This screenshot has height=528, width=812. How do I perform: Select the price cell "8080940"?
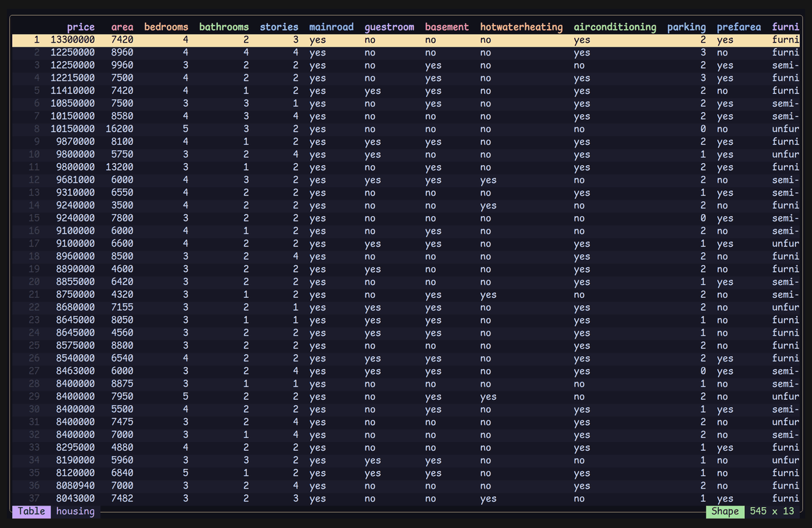coord(75,486)
